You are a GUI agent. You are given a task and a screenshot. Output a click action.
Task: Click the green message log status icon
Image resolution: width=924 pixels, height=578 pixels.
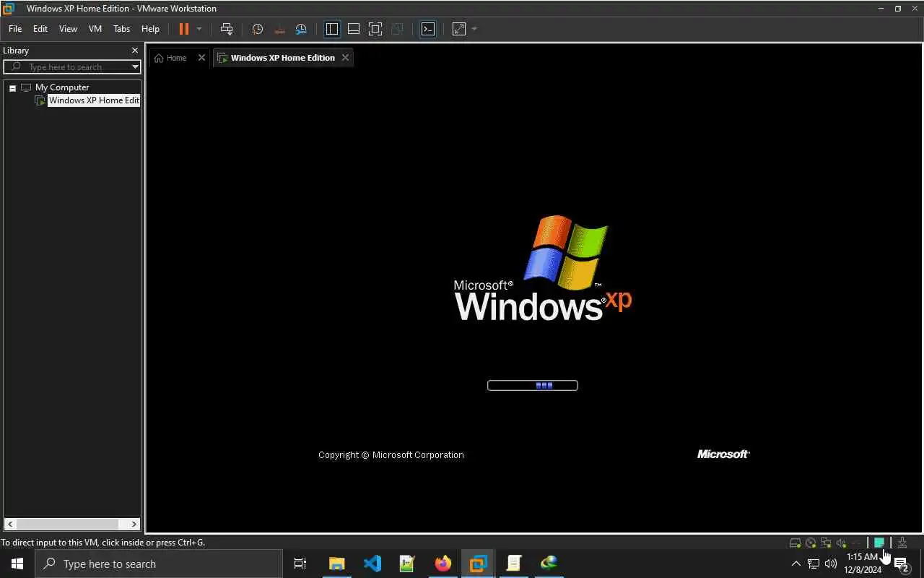point(879,543)
